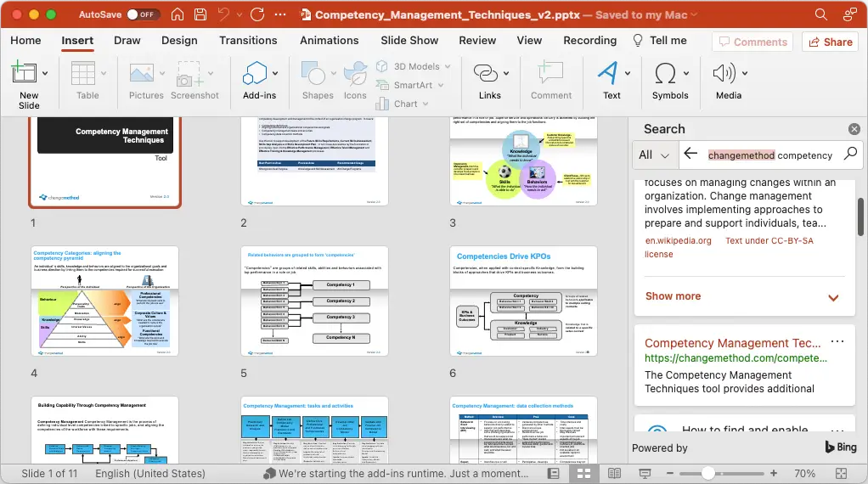Open the file title dropdown chevron

point(694,15)
